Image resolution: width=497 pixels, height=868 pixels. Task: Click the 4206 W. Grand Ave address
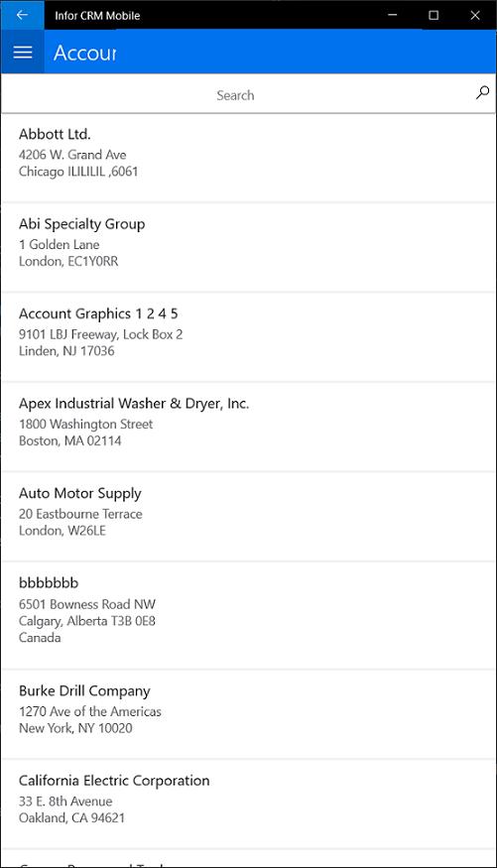[72, 155]
